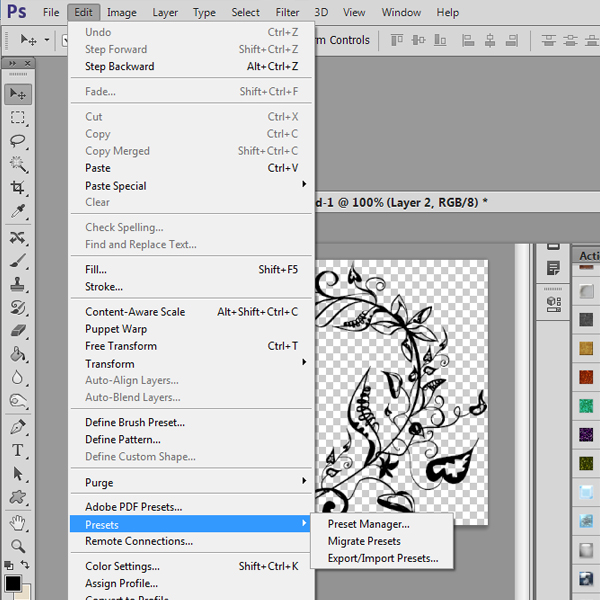Open the Image menu

(x=122, y=13)
